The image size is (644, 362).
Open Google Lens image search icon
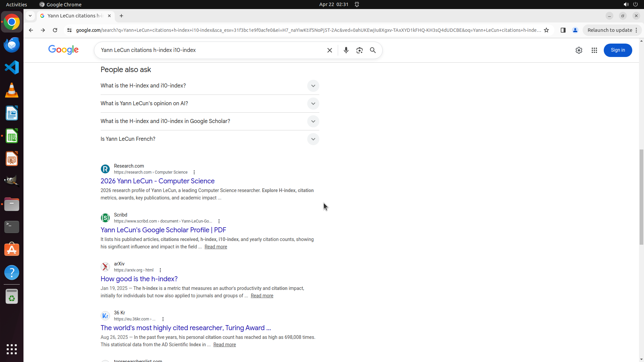pyautogui.click(x=359, y=50)
